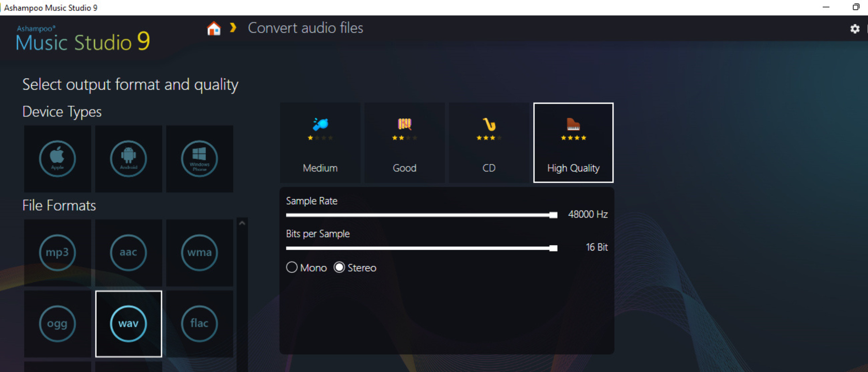
Task: Restore down the application window
Action: [x=856, y=7]
